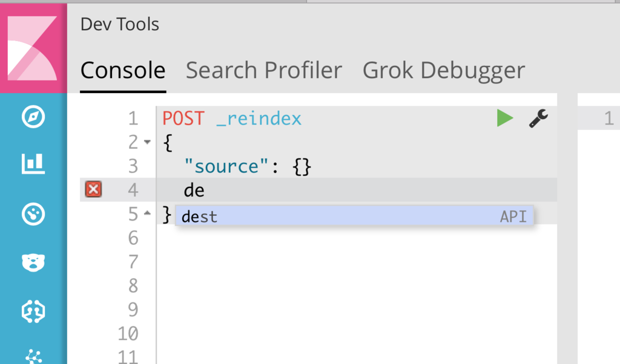The height and width of the screenshot is (364, 620).
Task: Switch to the Console tab
Action: pyautogui.click(x=123, y=71)
